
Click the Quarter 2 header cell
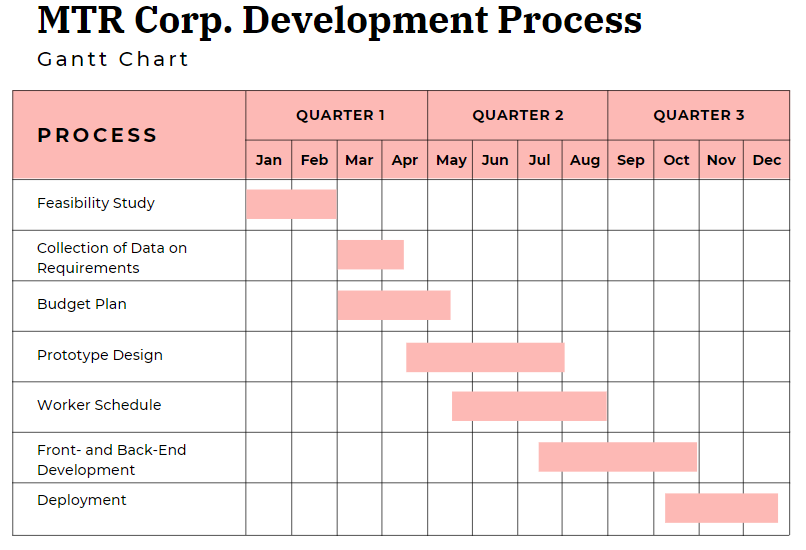click(518, 115)
